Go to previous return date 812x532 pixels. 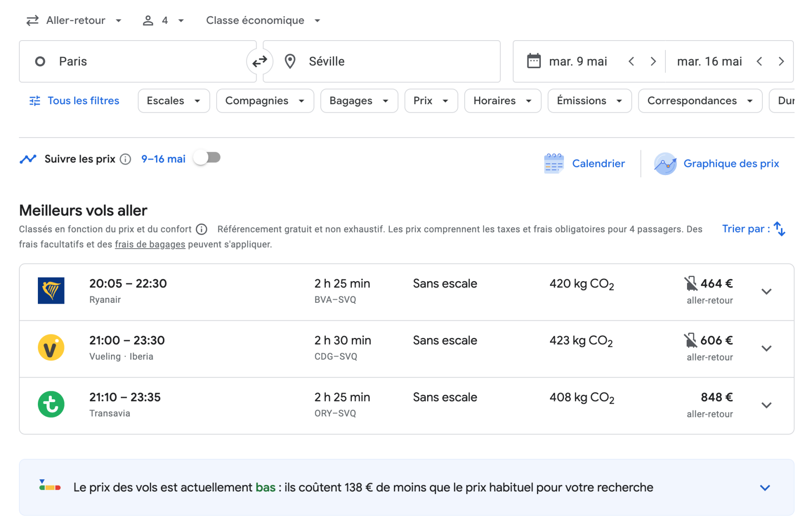tap(760, 61)
